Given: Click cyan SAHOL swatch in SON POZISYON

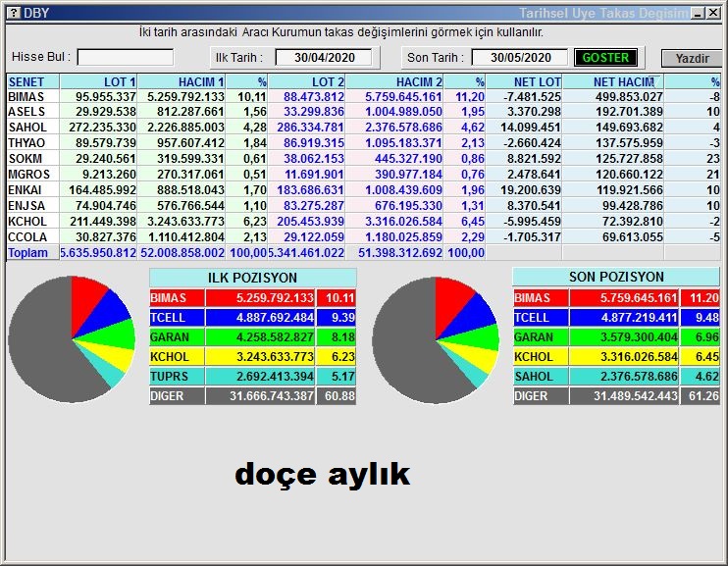Looking at the screenshot, I should click(541, 376).
